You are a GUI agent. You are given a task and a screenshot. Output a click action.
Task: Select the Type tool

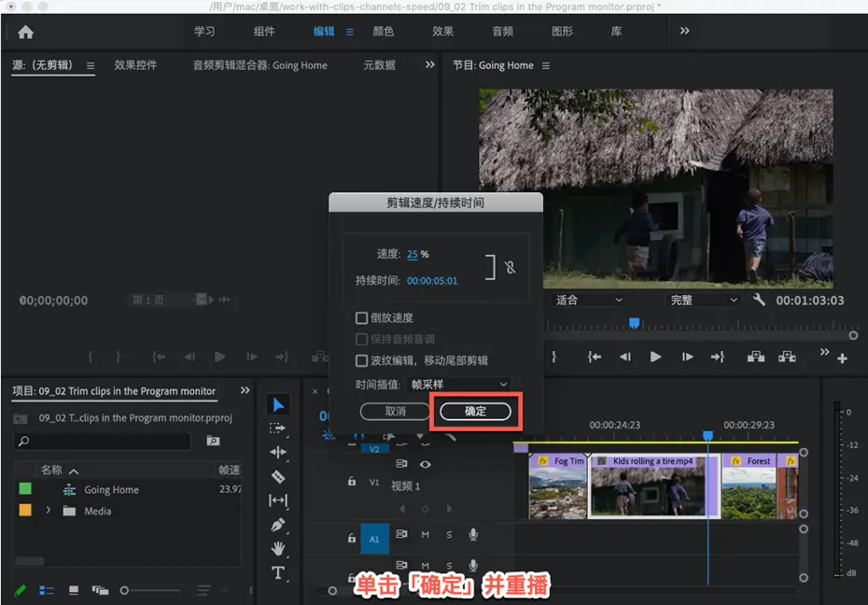pyautogui.click(x=278, y=572)
